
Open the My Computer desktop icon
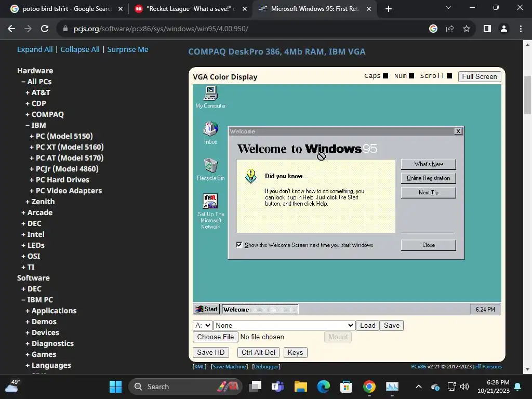(210, 97)
